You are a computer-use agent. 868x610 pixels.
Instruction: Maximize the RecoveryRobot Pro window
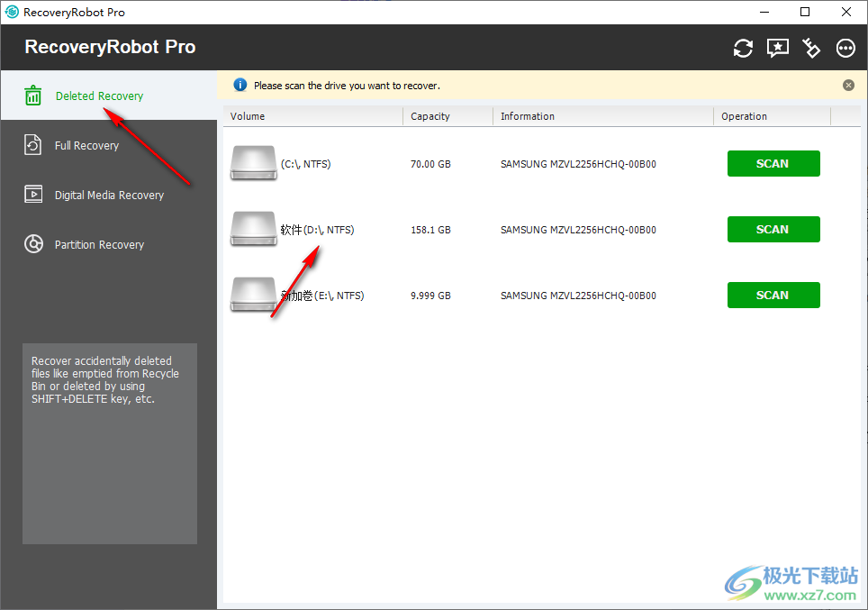coord(805,12)
